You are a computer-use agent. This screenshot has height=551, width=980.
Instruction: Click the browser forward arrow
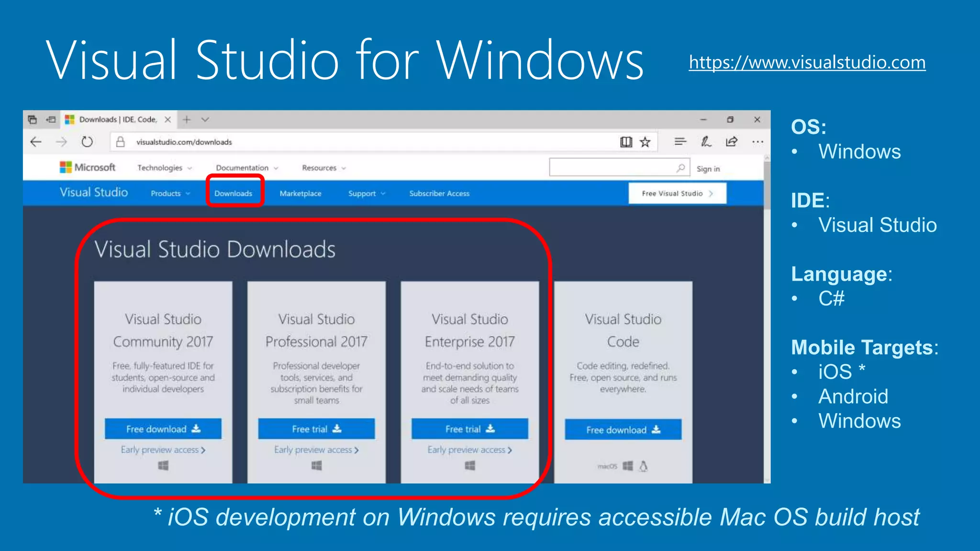click(x=61, y=142)
